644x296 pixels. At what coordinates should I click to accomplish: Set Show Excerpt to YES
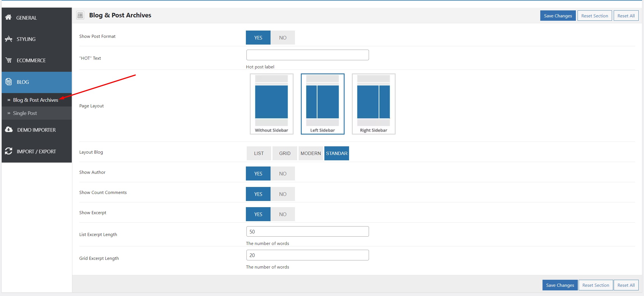coord(258,214)
